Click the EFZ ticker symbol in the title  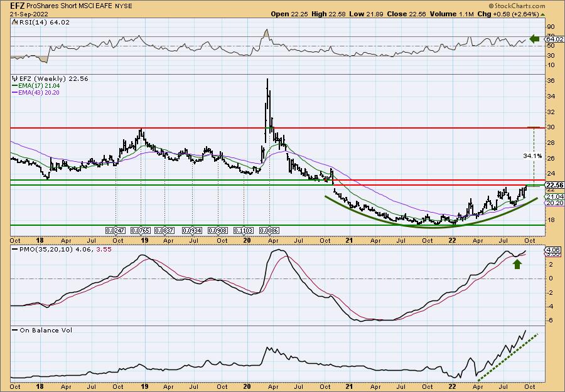click(x=17, y=6)
